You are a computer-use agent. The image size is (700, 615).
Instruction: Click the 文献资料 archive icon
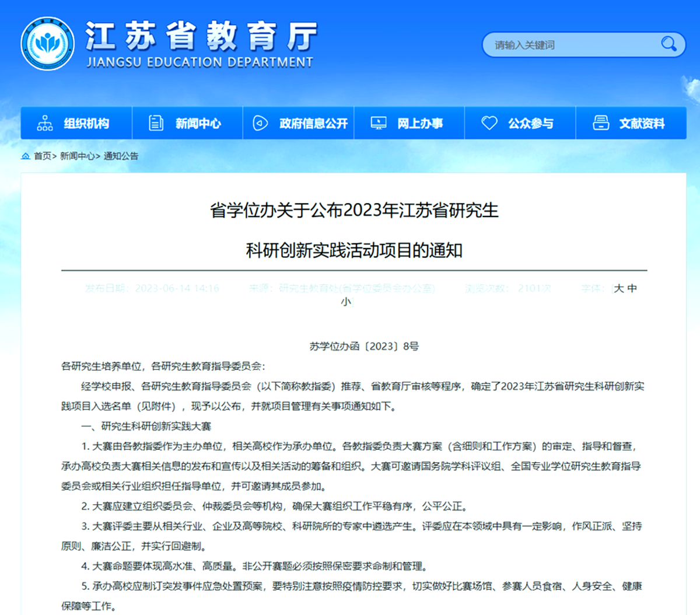[x=601, y=123]
